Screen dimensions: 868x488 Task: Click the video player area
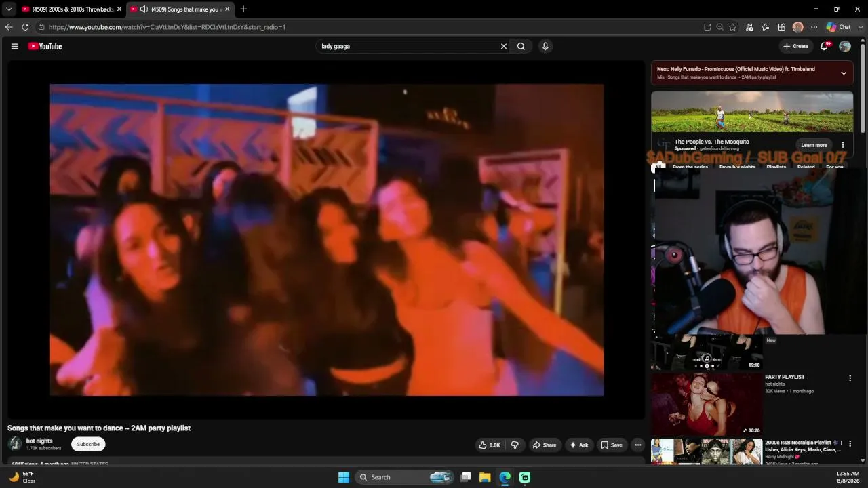tap(326, 239)
